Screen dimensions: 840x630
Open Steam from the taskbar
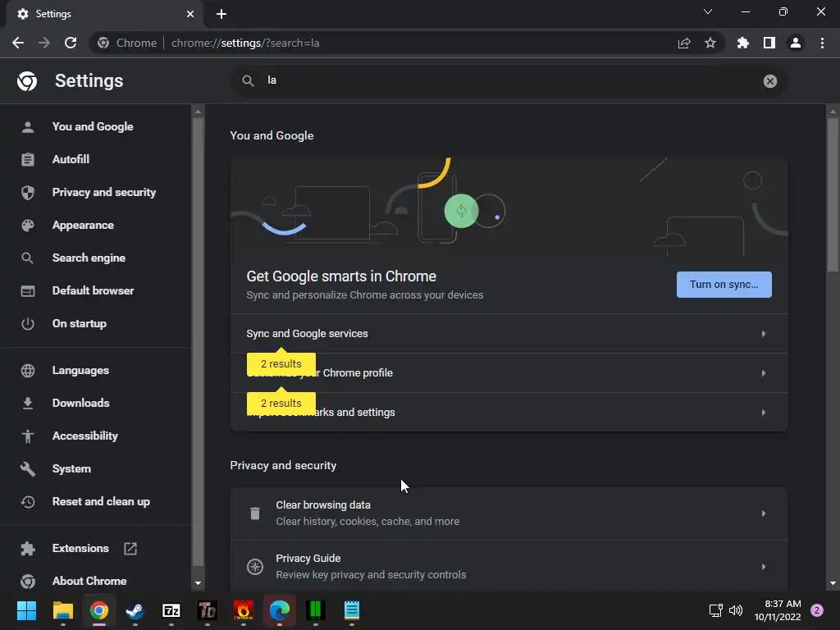click(135, 610)
